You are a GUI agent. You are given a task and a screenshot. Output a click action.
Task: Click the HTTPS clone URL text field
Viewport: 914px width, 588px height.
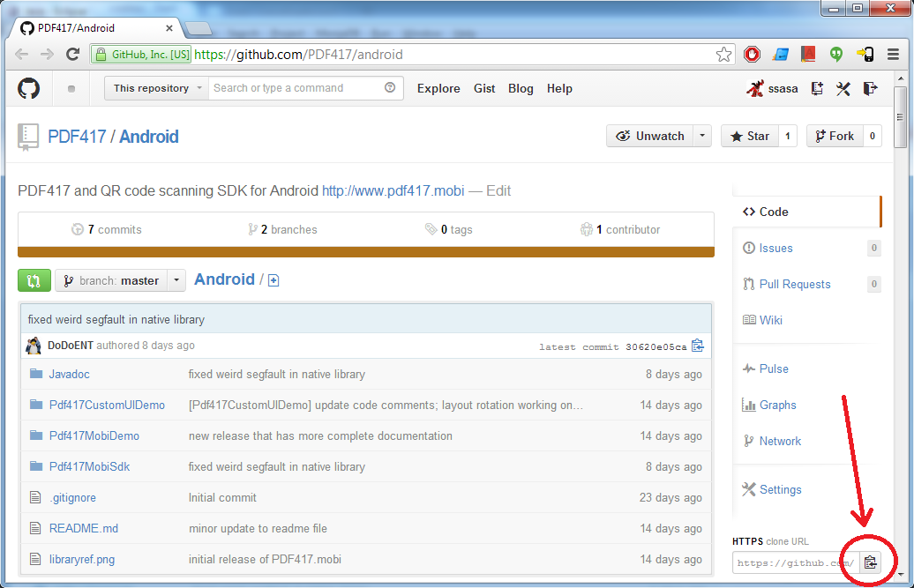797,562
